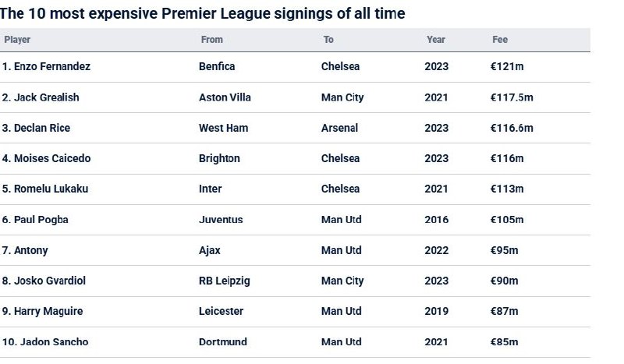This screenshot has height=364, width=624.
Task: Click Leicester in Harry Maguire row
Action: point(221,311)
